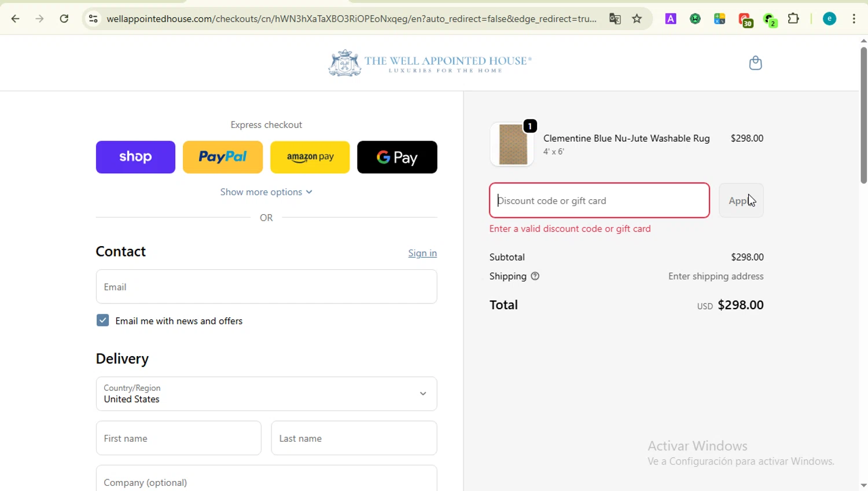868x491 pixels.
Task: Pay using Google Pay button
Action: pos(397,157)
